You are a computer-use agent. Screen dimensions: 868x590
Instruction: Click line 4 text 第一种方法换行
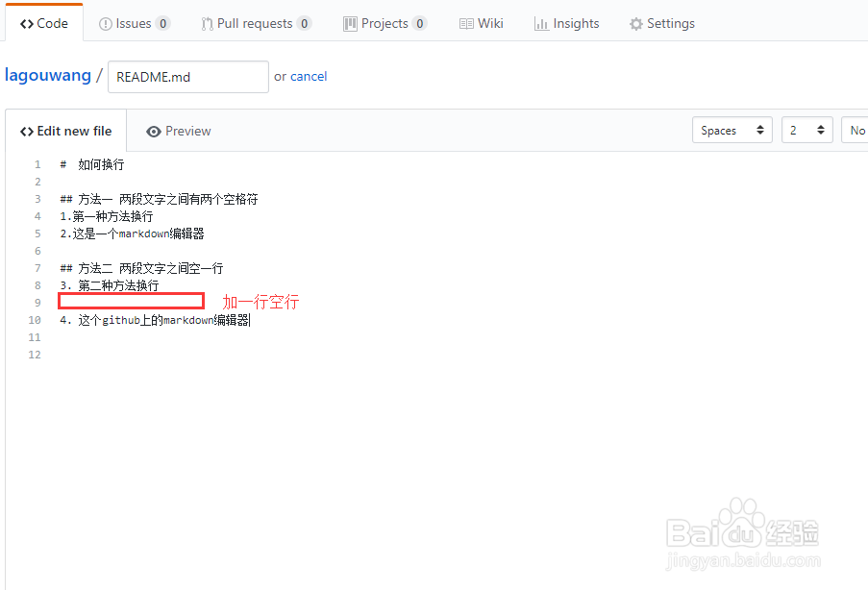(x=112, y=216)
